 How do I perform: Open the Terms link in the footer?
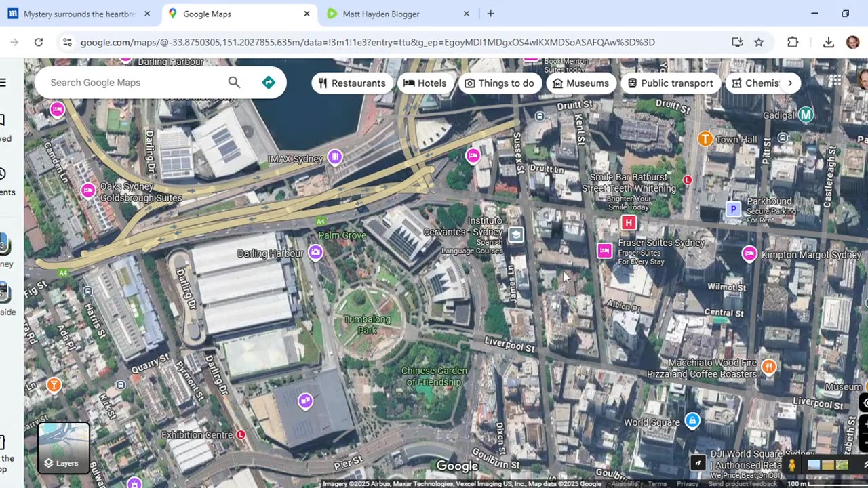pos(657,484)
